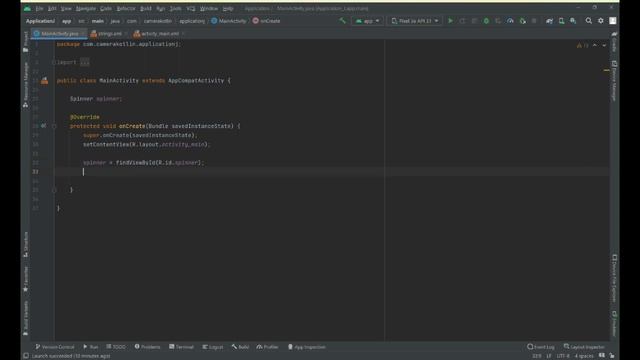Click the warnings indicator in editor corner
640x360 pixels.
point(582,45)
